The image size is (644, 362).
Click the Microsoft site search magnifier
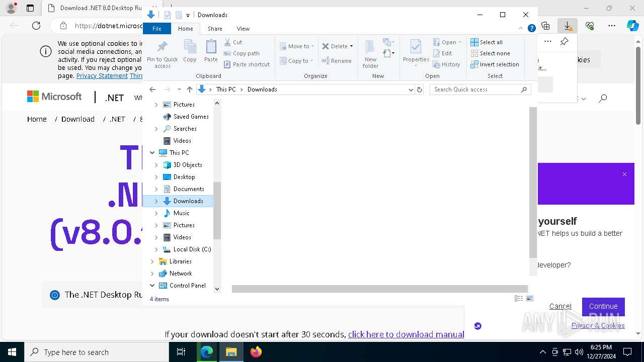pos(603,99)
